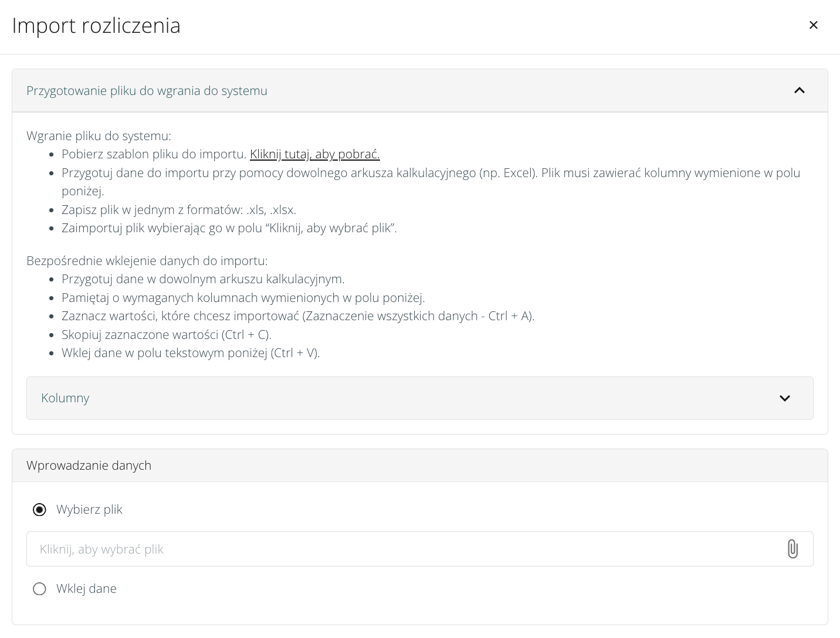Click the 'Wgranie pliku do systemu:' heading
This screenshot has width=840, height=638.
click(99, 136)
